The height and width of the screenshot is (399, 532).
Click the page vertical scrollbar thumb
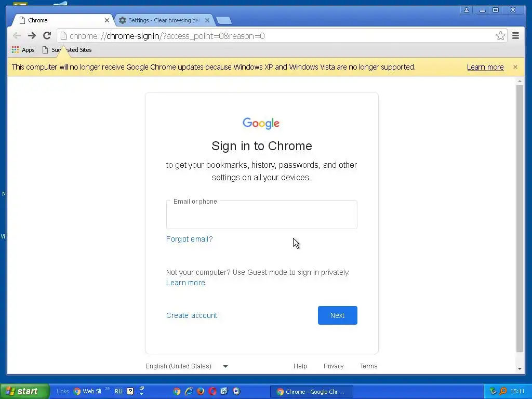[520, 219]
